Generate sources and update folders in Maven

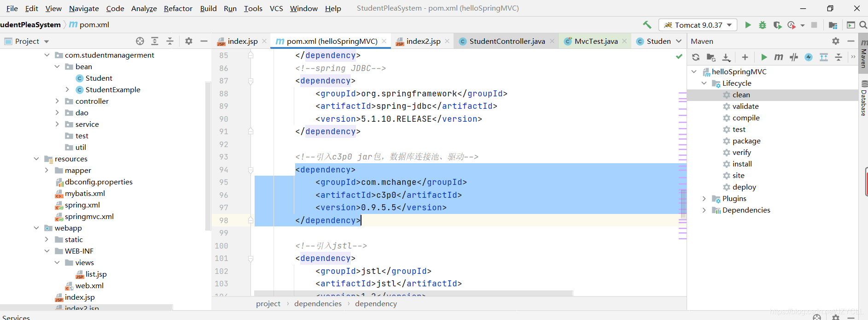click(711, 57)
